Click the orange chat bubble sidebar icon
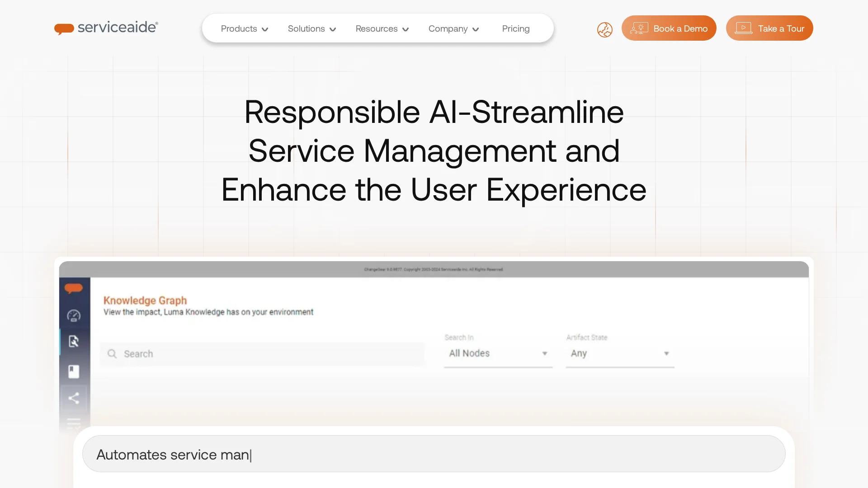 74,288
